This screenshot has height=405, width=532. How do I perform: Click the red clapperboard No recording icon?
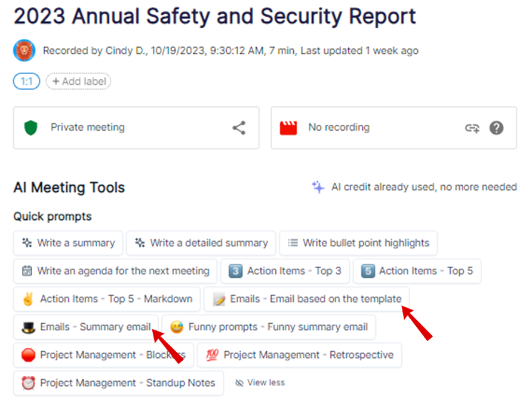tap(288, 128)
